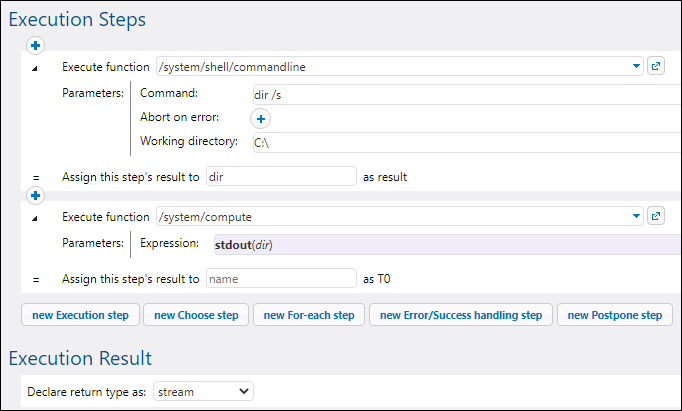Click the plus icon beside Abort on error

tap(260, 118)
